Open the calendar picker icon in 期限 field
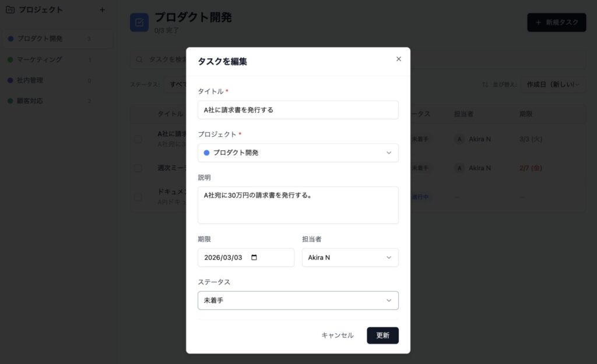This screenshot has height=364, width=597. [x=254, y=257]
